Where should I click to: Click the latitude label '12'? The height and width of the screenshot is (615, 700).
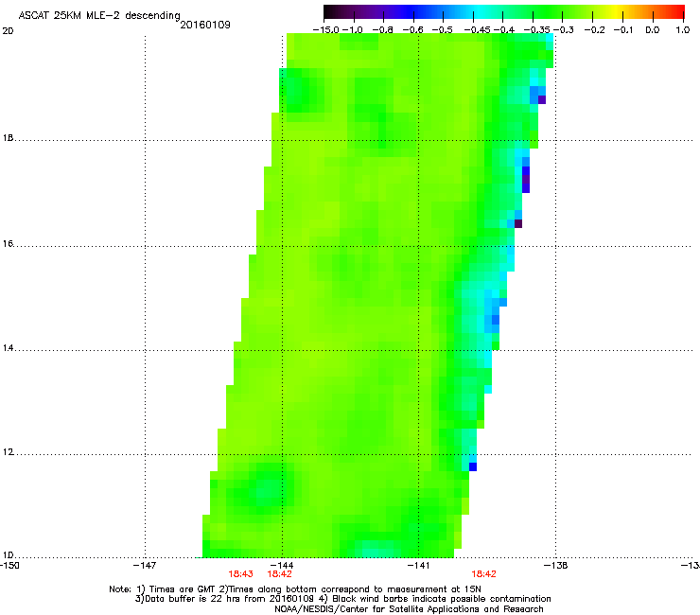pos(8,452)
